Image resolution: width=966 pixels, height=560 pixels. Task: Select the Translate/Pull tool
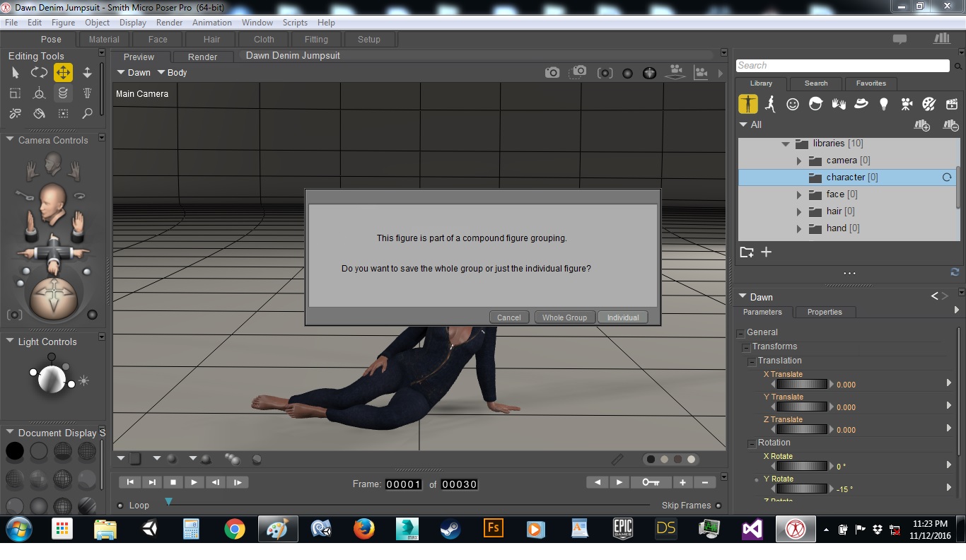coord(63,73)
